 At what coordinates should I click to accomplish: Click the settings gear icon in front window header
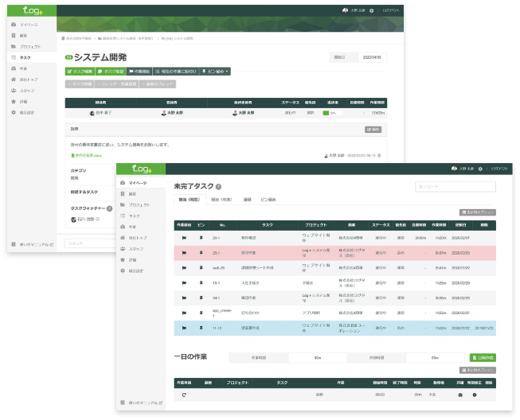coord(475,169)
